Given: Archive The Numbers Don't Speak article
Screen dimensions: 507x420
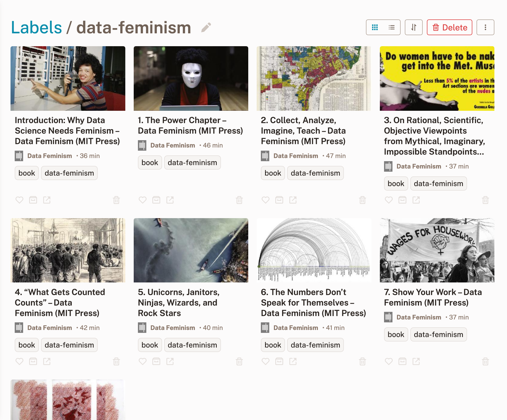Looking at the screenshot, I should (x=279, y=361).
